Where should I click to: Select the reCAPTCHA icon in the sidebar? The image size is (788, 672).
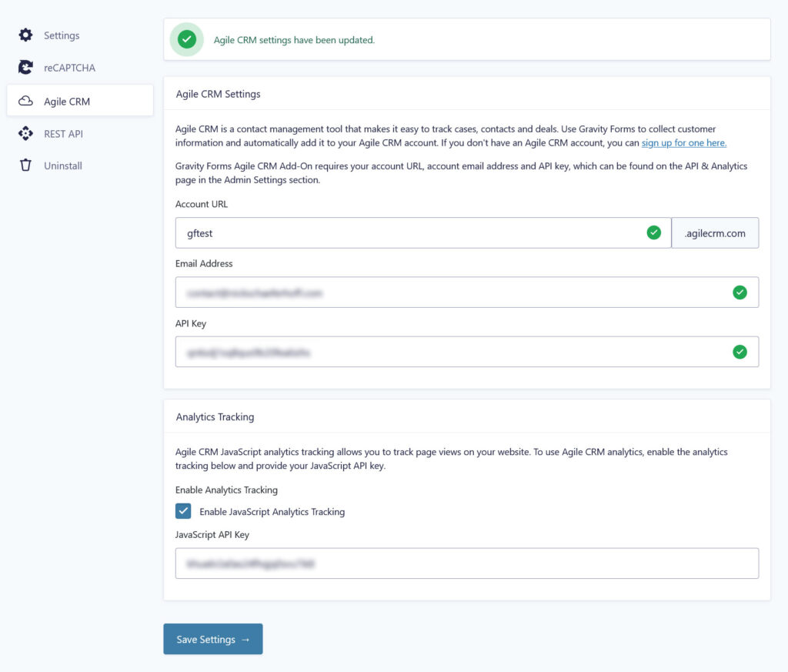pos(25,68)
